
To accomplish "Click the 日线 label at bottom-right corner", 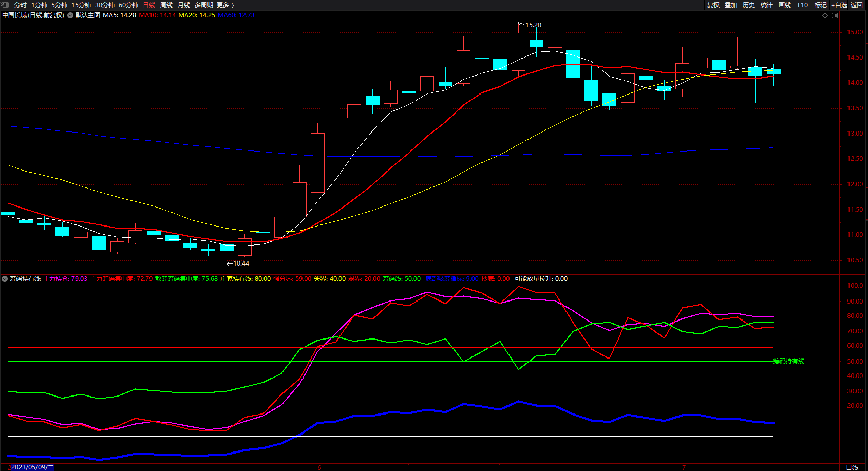I will tap(852, 467).
